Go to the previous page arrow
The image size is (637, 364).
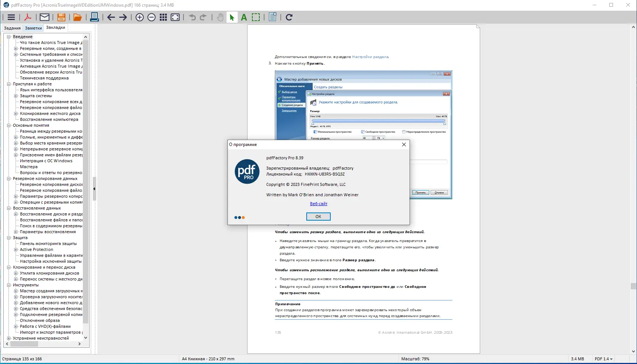pyautogui.click(x=111, y=17)
